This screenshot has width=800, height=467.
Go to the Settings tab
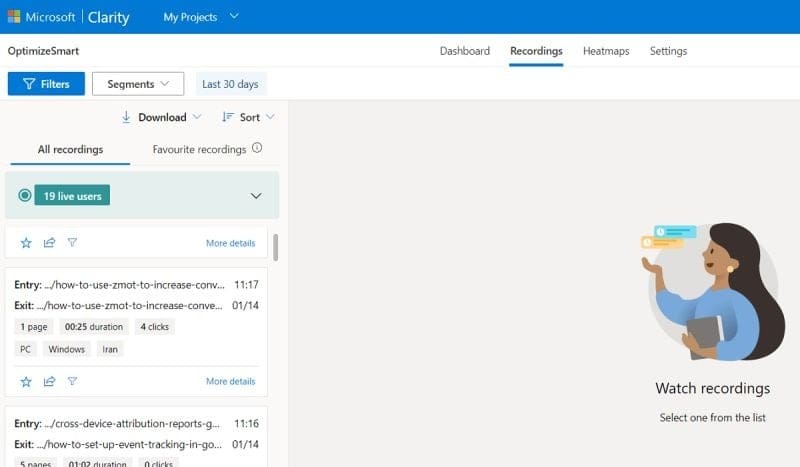[668, 51]
